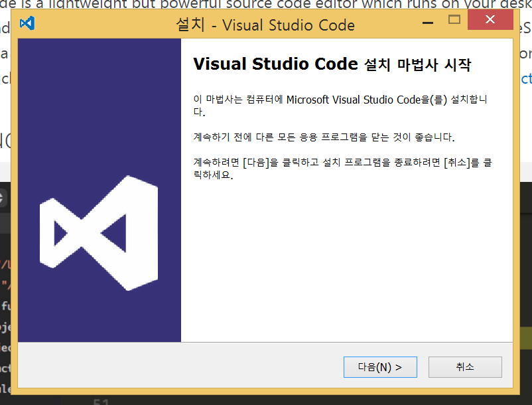
Task: Open the blue hyperlink on the webpage behind
Action: click(x=527, y=78)
